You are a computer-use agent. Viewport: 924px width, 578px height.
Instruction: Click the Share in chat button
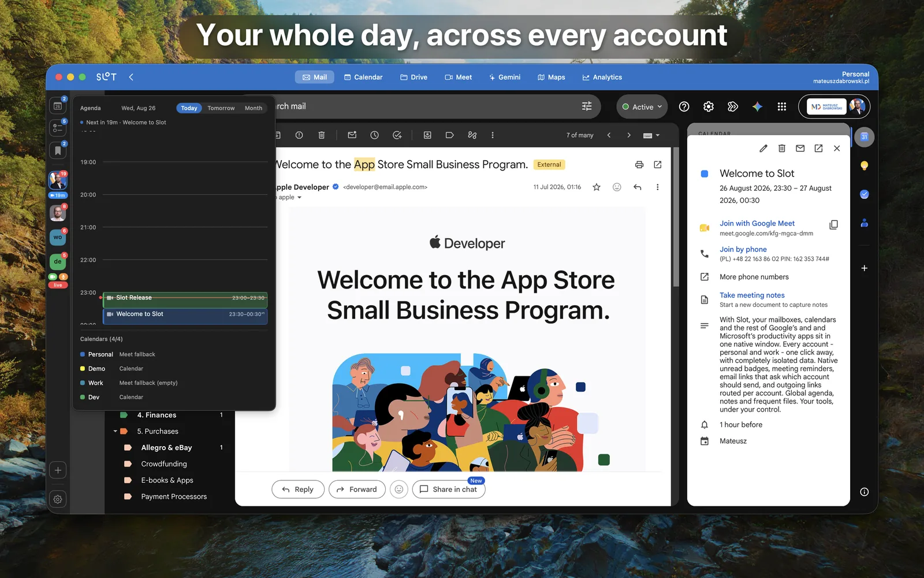449,490
